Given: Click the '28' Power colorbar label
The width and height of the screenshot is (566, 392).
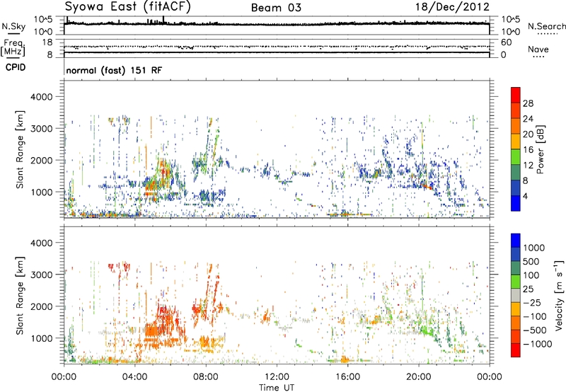Looking at the screenshot, I should tap(528, 103).
